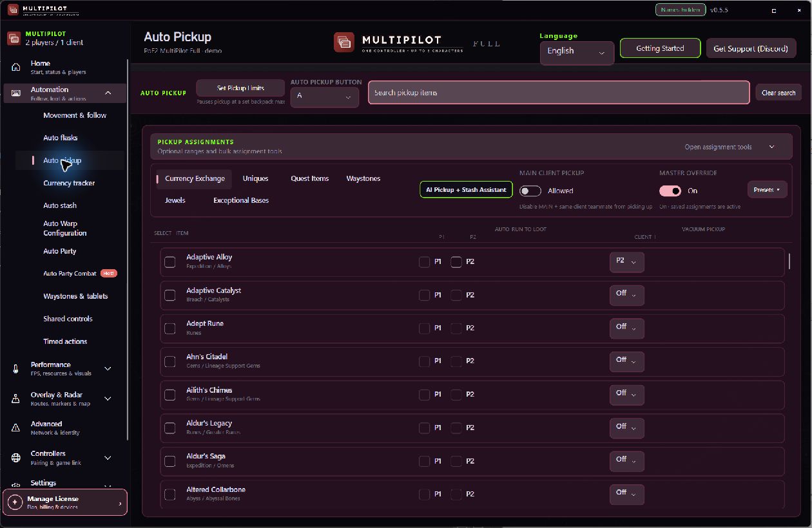Click the Performance thermometer icon
Image resolution: width=812 pixels, height=528 pixels.
coord(16,369)
